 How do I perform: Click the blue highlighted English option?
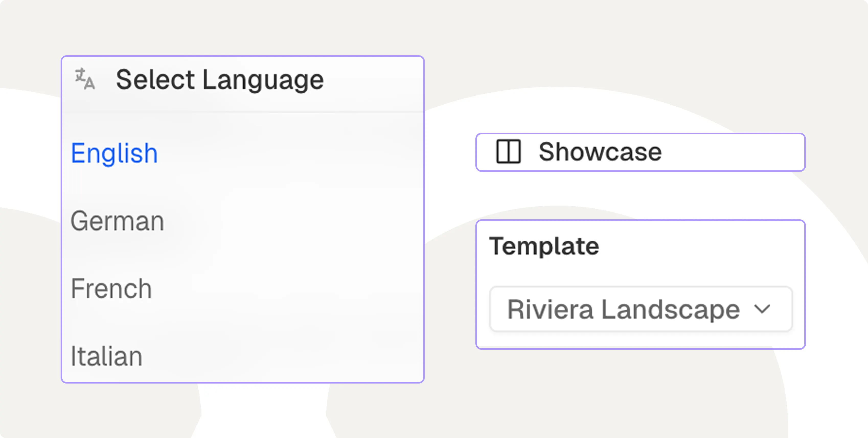click(114, 153)
